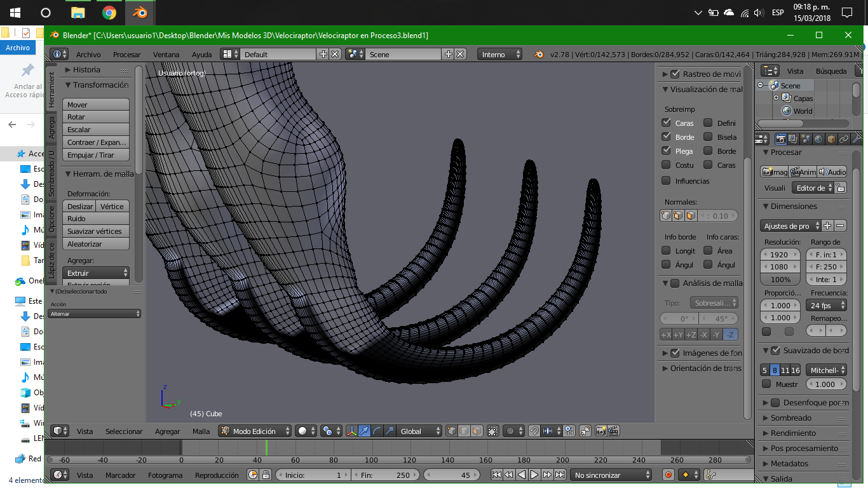Open the Object properties cube tab

[831, 139]
